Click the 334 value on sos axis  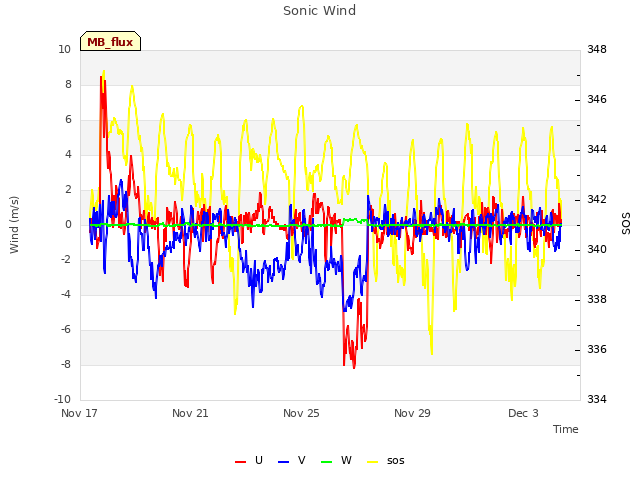[597, 399]
